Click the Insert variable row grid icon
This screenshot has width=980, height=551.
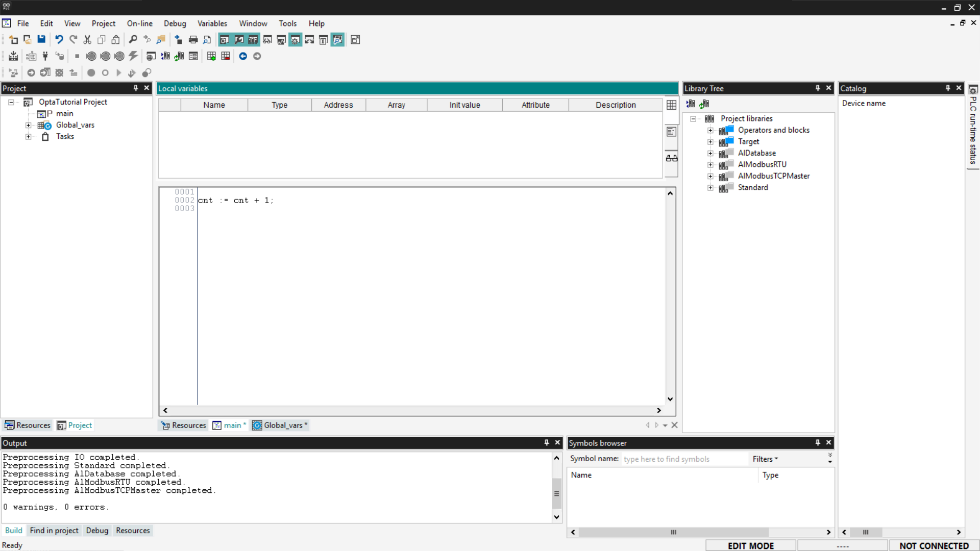tap(211, 56)
